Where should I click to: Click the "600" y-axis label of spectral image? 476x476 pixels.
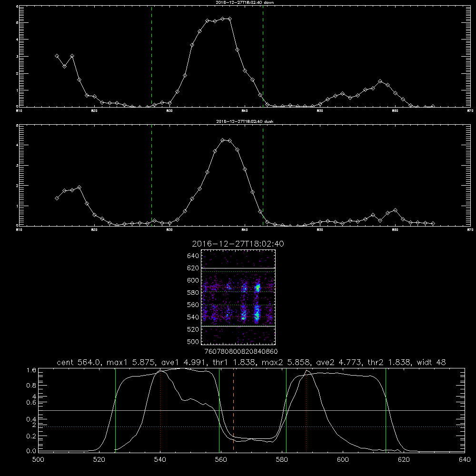pos(193,280)
